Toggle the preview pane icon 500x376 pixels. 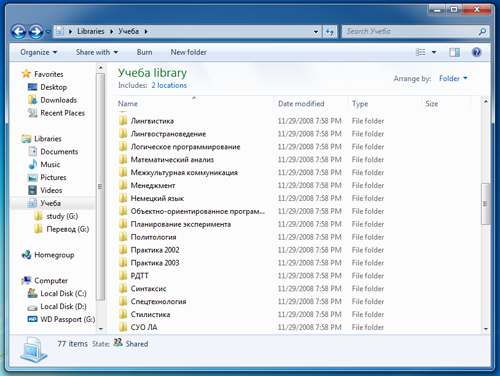[x=454, y=52]
